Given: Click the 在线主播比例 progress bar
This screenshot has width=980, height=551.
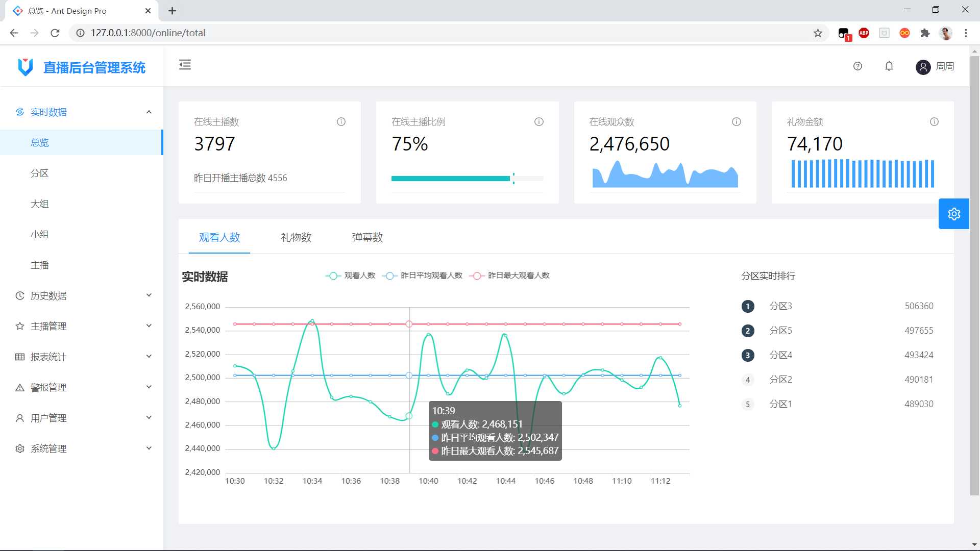Looking at the screenshot, I should 468,179.
